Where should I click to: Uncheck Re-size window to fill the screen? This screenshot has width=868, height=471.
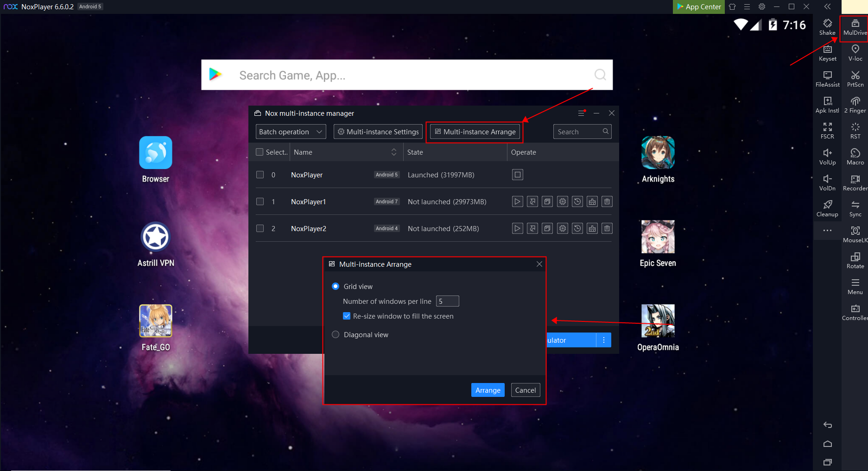pyautogui.click(x=347, y=316)
